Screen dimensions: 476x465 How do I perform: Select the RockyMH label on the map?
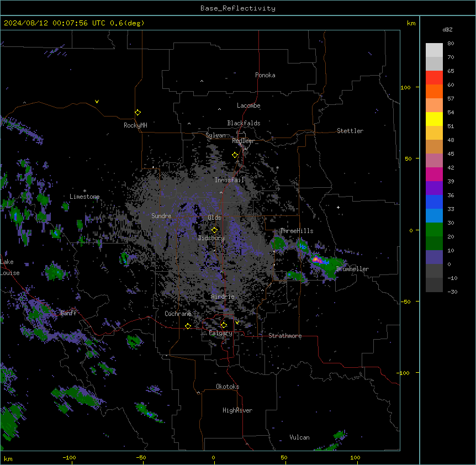point(135,125)
